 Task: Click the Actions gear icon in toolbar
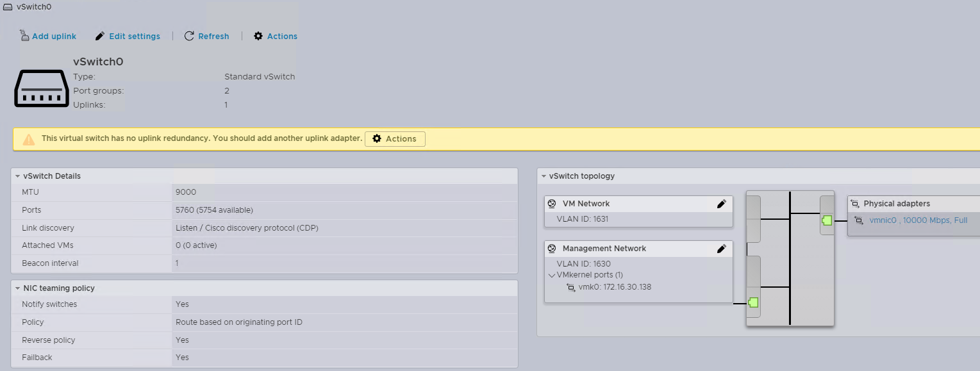[x=258, y=37]
